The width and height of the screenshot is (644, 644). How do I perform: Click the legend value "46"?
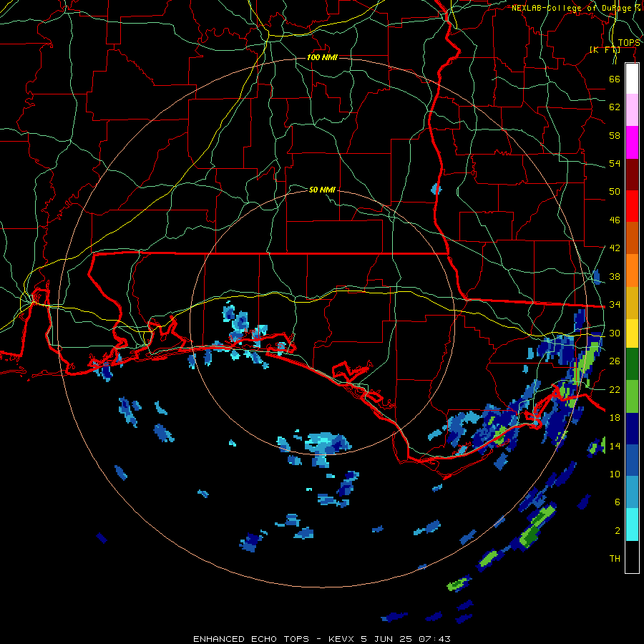tap(615, 220)
